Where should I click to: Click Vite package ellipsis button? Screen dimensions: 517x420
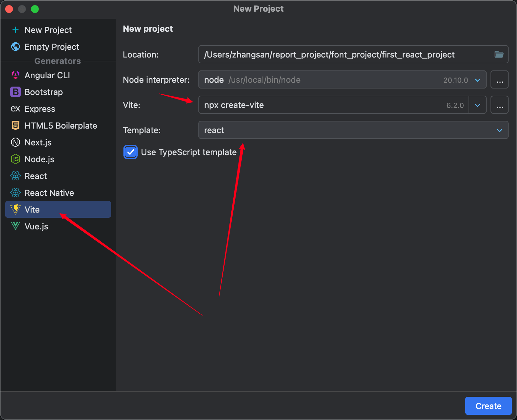(500, 105)
